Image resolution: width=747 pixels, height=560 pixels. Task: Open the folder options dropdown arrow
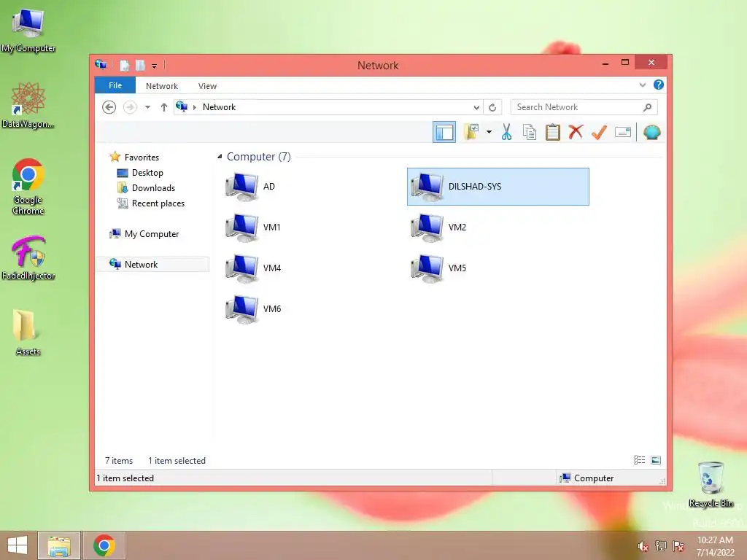[489, 132]
